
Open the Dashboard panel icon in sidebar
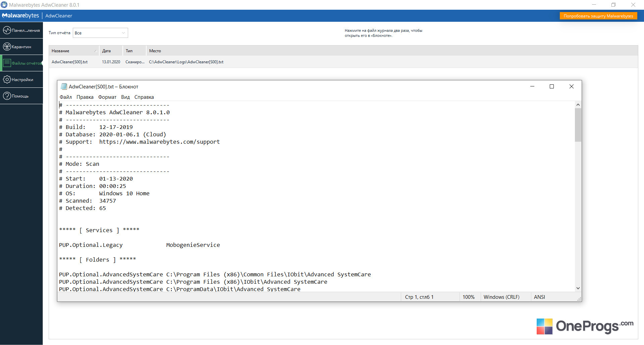click(x=7, y=30)
